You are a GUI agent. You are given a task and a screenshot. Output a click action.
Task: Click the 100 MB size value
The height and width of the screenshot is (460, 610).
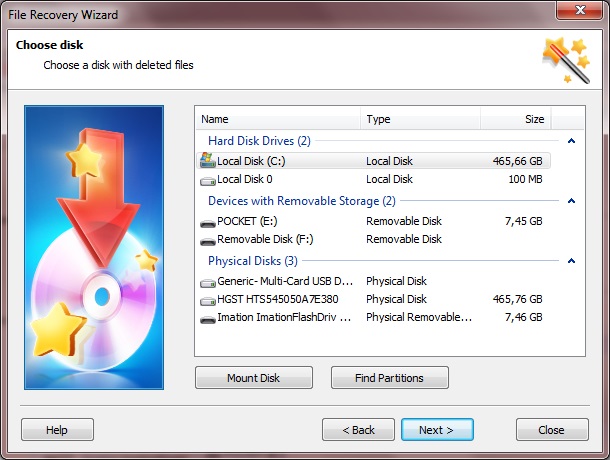click(526, 179)
